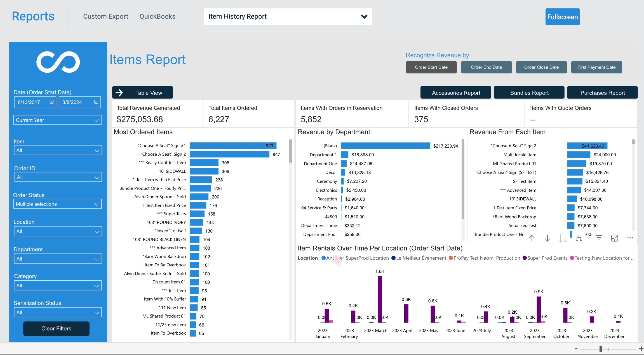Turn on drill down mode arrow
This screenshot has width=644, height=355.
(547, 238)
